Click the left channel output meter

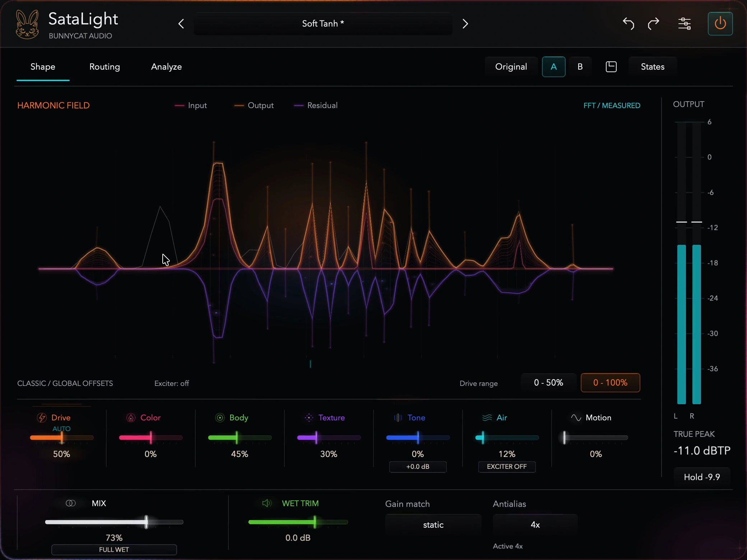click(681, 263)
